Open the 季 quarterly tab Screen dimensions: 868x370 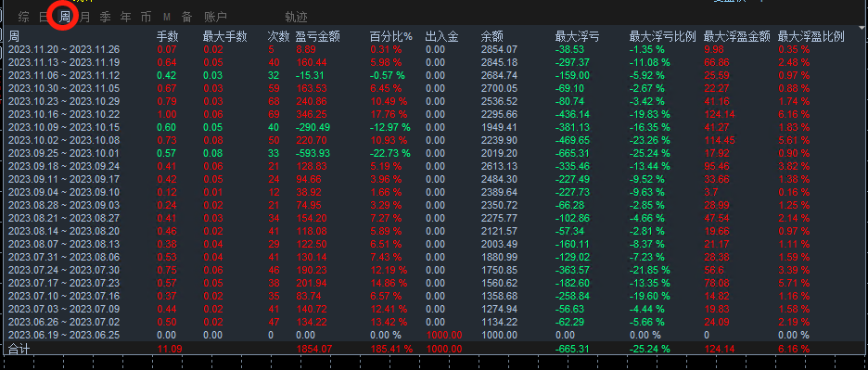point(105,18)
